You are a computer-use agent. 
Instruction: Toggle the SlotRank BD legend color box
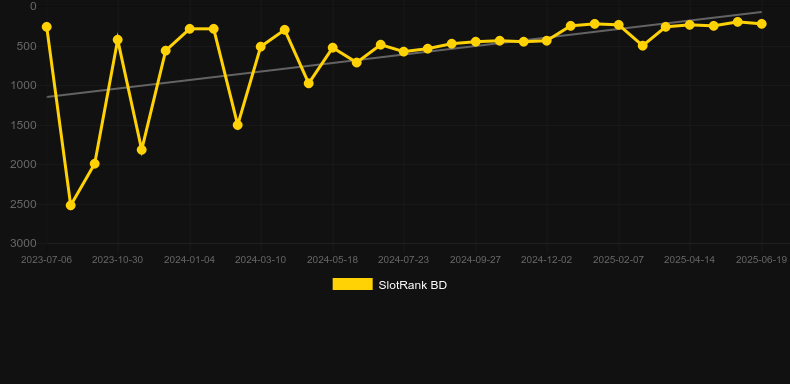point(353,284)
